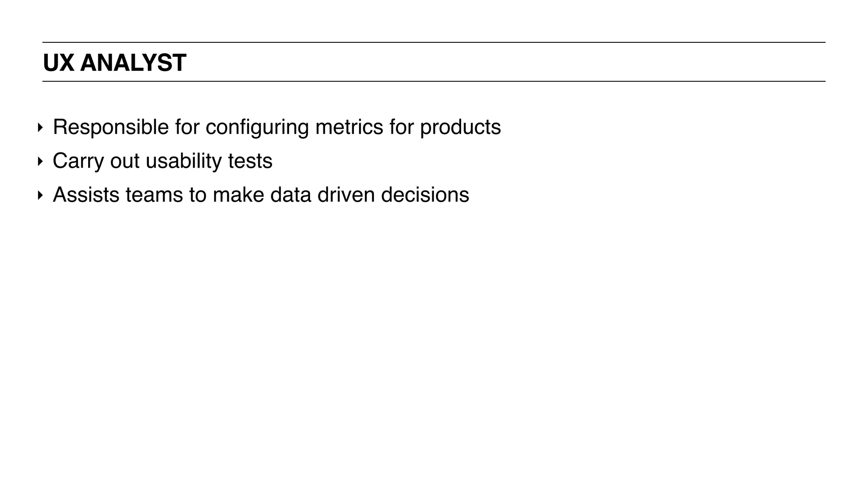Click the bullet arrow before "Responsible for configuring"
Image resolution: width=868 pixels, height=487 pixels.
(40, 127)
